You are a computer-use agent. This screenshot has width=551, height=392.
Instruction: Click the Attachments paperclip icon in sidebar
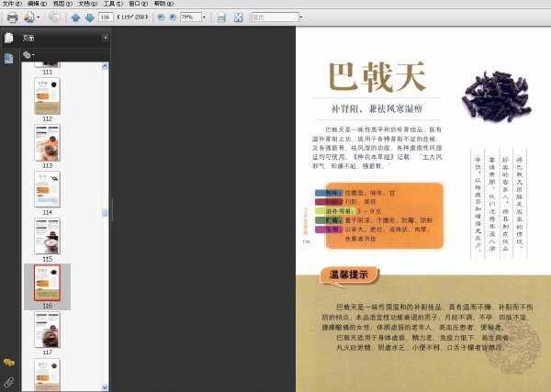[x=9, y=382]
